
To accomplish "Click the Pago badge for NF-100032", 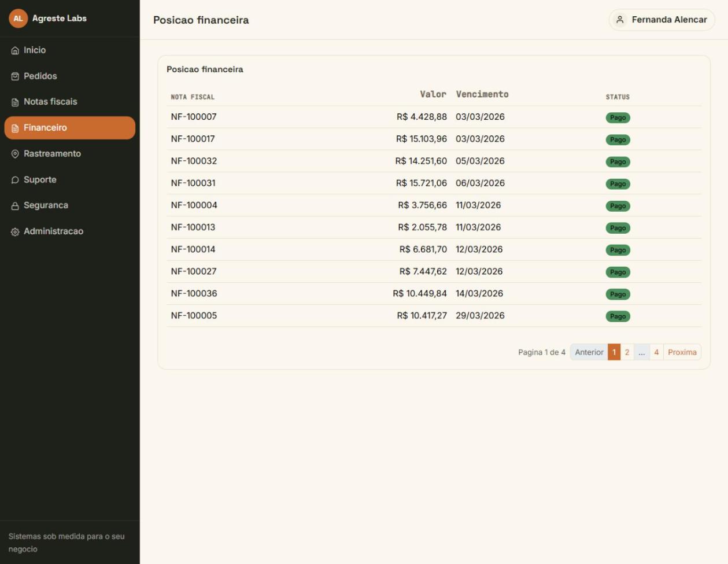I will point(618,162).
